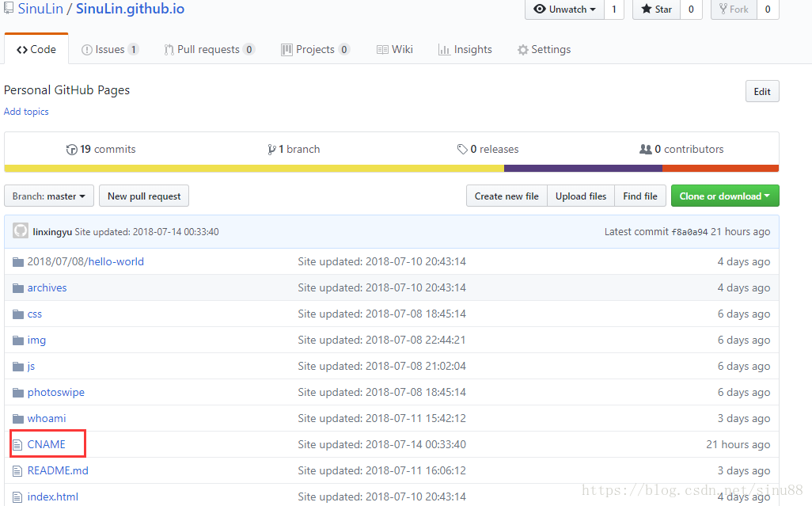812x506 pixels.
Task: Open img's commit message Site updated 22:44:21
Action: (381, 341)
